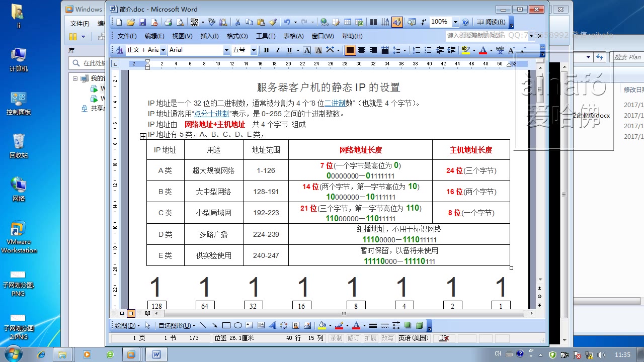The height and width of the screenshot is (362, 644).
Task: Launch VMware Workstation from the desktop
Action: click(19, 235)
